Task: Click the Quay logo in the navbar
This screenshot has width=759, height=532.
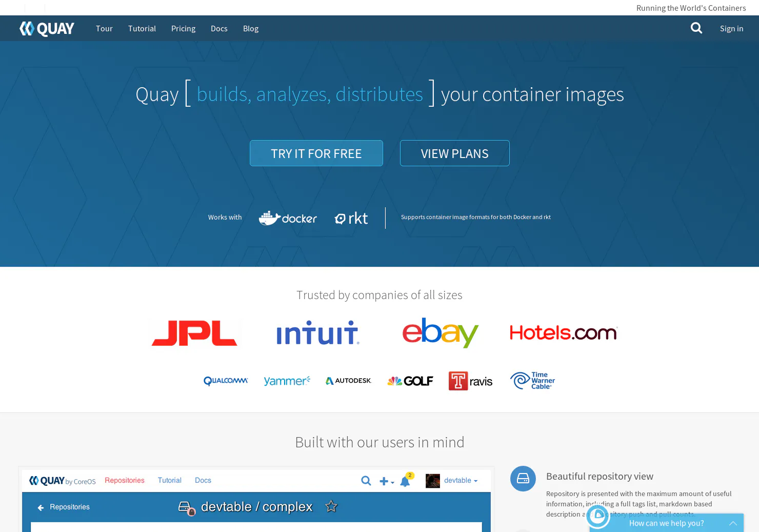Action: [x=47, y=29]
